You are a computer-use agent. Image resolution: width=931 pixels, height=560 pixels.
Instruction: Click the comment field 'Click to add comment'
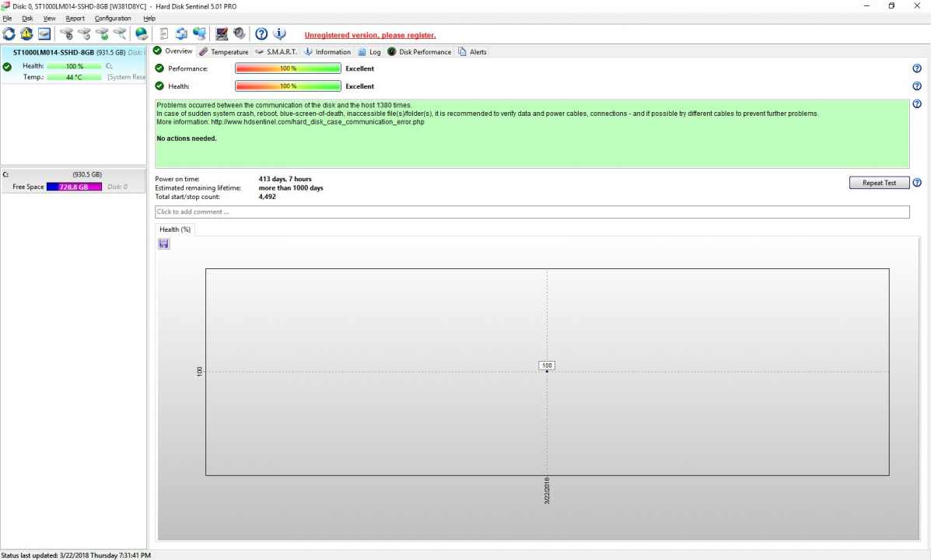(x=532, y=212)
